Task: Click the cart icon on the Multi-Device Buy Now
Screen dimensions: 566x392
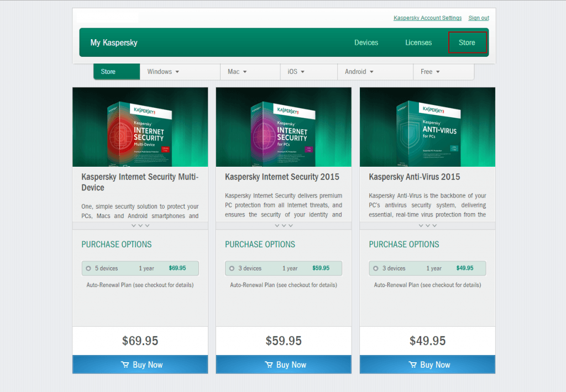Action: (x=125, y=364)
